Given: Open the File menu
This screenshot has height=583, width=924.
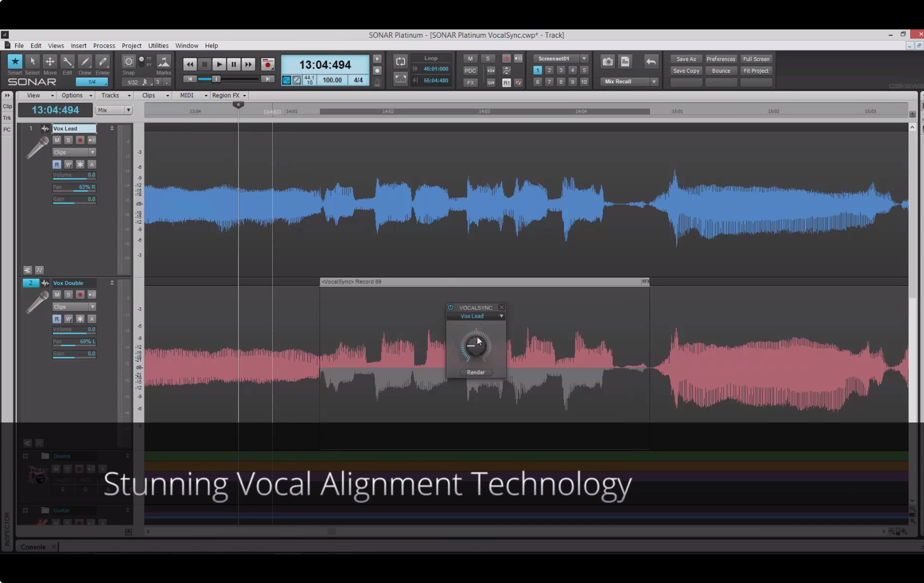Looking at the screenshot, I should click(19, 46).
